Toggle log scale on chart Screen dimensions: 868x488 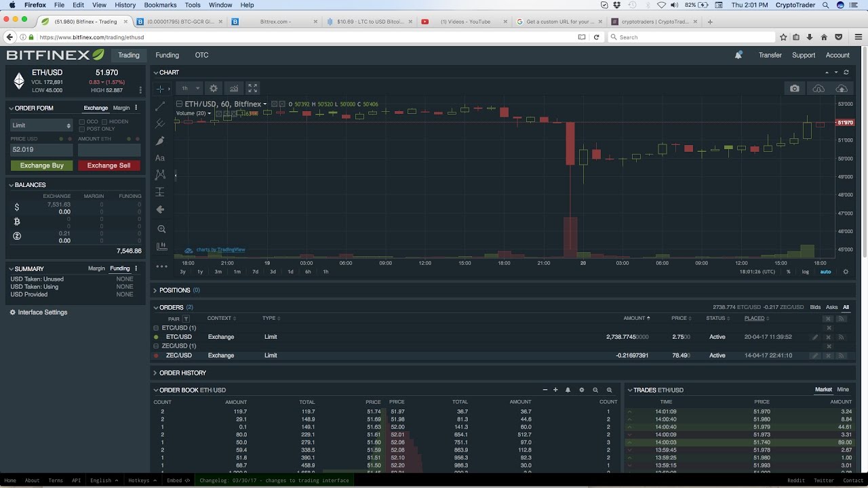pyautogui.click(x=806, y=272)
